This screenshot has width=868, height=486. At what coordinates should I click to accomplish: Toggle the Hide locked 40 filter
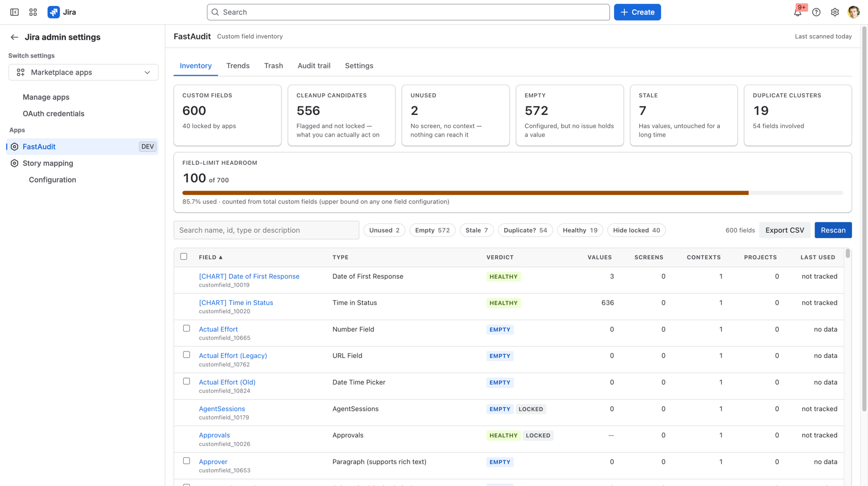coord(637,230)
